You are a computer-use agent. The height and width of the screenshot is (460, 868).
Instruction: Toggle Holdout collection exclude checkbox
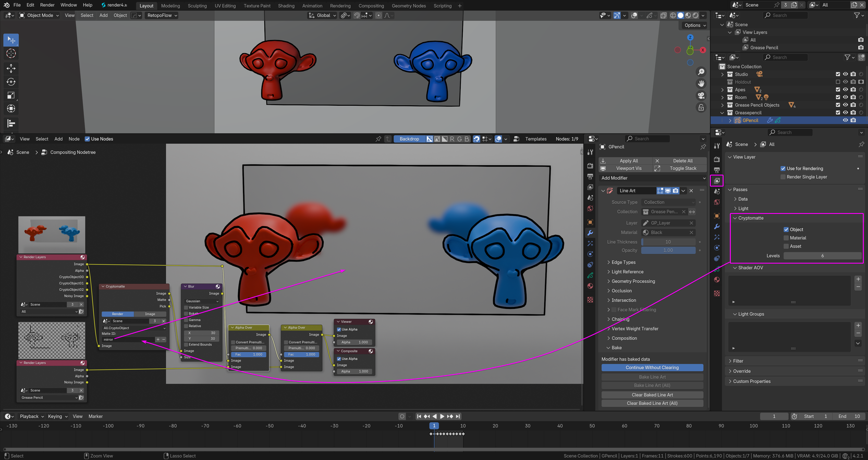point(838,82)
